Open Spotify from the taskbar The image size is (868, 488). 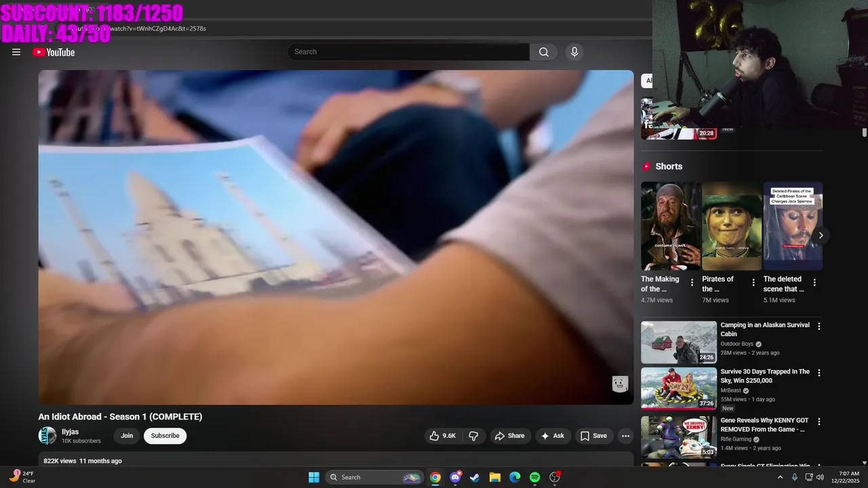pyautogui.click(x=534, y=477)
